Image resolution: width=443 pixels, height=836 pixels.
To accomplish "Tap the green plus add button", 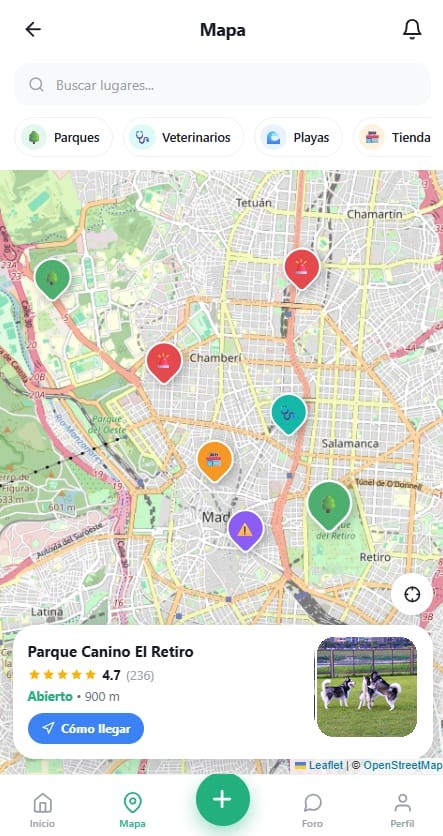I will click(x=222, y=800).
